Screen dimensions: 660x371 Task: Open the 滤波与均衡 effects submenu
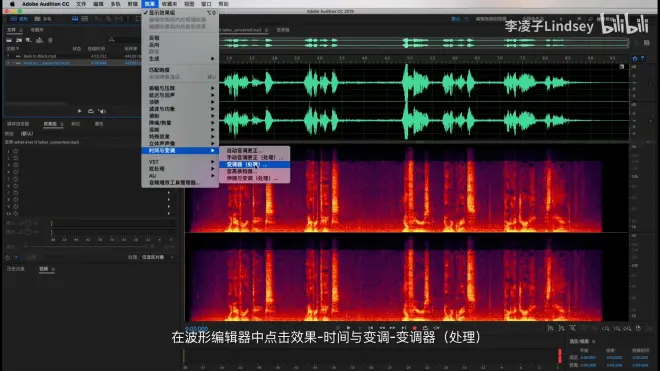(180, 109)
